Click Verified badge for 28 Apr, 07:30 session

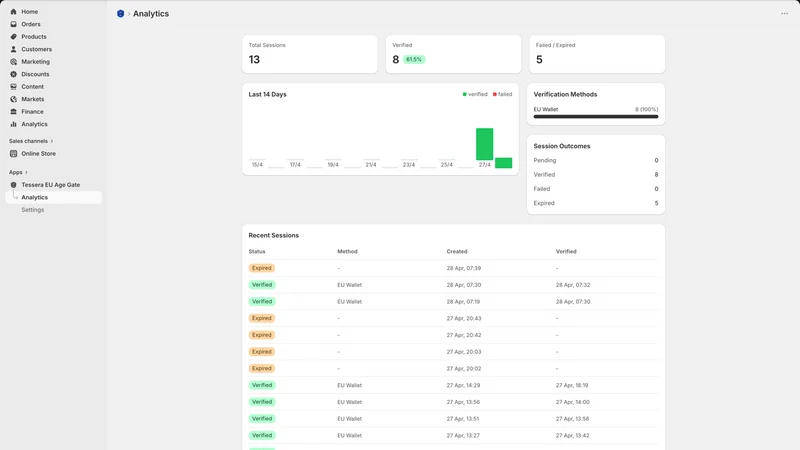tap(262, 285)
